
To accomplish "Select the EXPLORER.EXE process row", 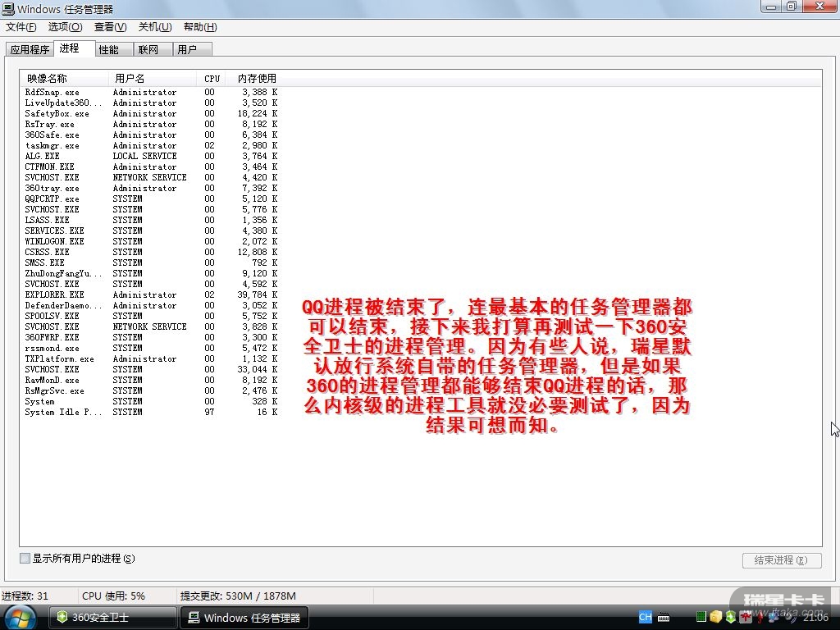I will click(x=151, y=294).
